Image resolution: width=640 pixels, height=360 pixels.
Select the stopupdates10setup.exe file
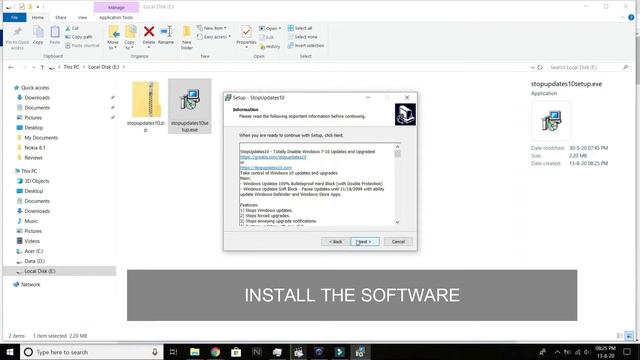pyautogui.click(x=189, y=107)
